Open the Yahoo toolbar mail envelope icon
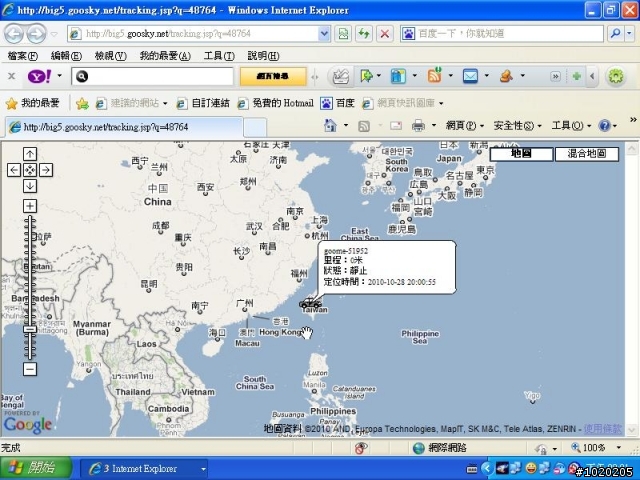The height and width of the screenshot is (480, 640). (470, 76)
